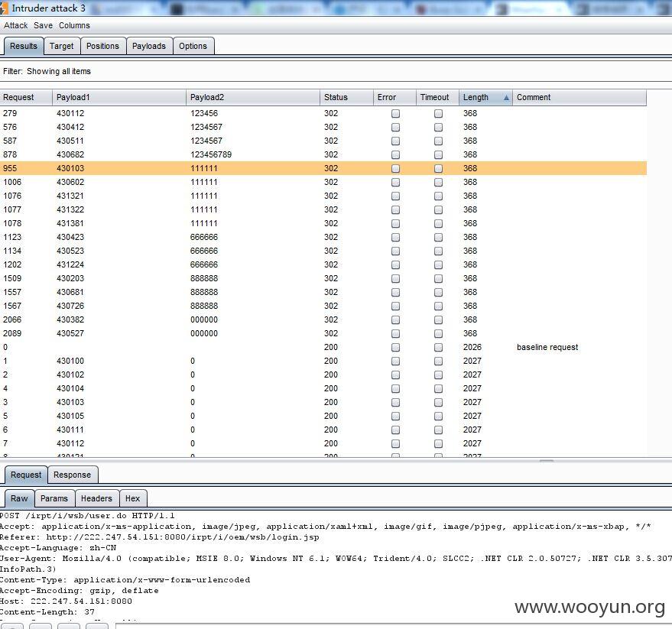The width and height of the screenshot is (672, 629).
Task: Click length value 2026 in baseline row
Action: coord(472,347)
